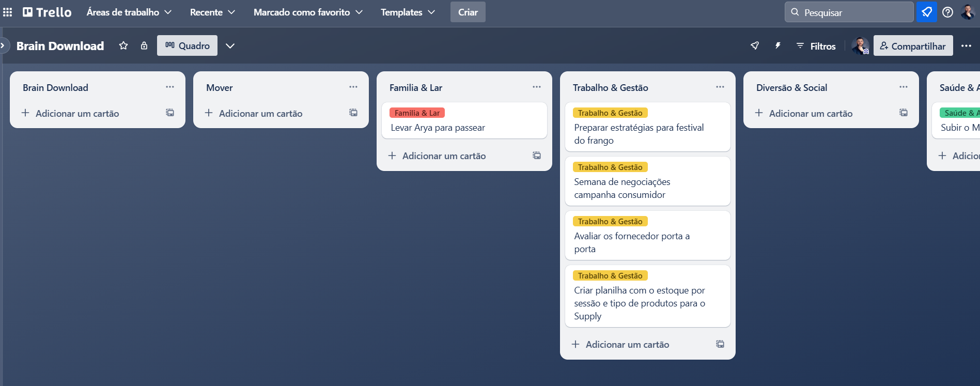
Task: Open the notifications icon in top bar
Action: tap(926, 12)
